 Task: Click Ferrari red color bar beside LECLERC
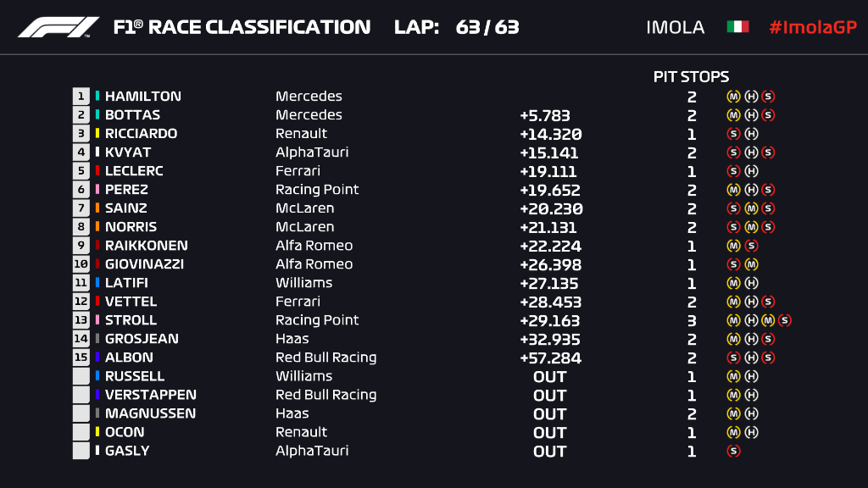(97, 171)
